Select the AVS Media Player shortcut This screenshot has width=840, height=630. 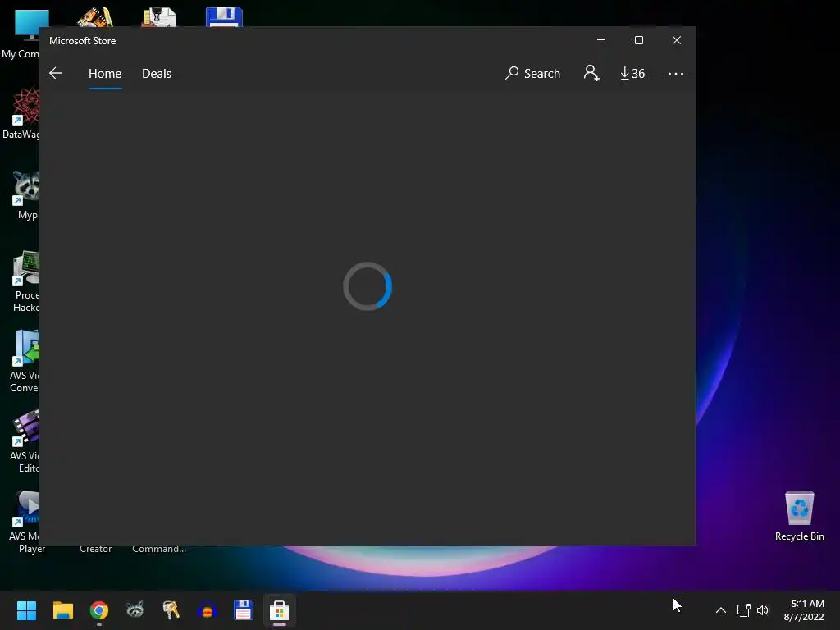coord(25,523)
